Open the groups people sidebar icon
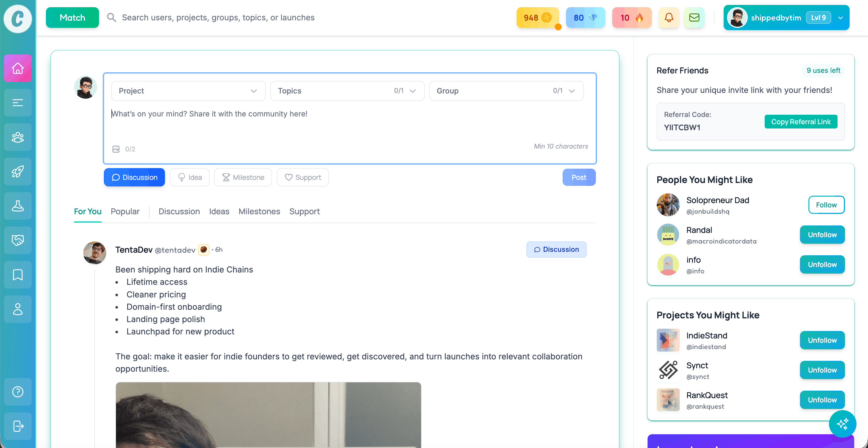 (x=18, y=137)
